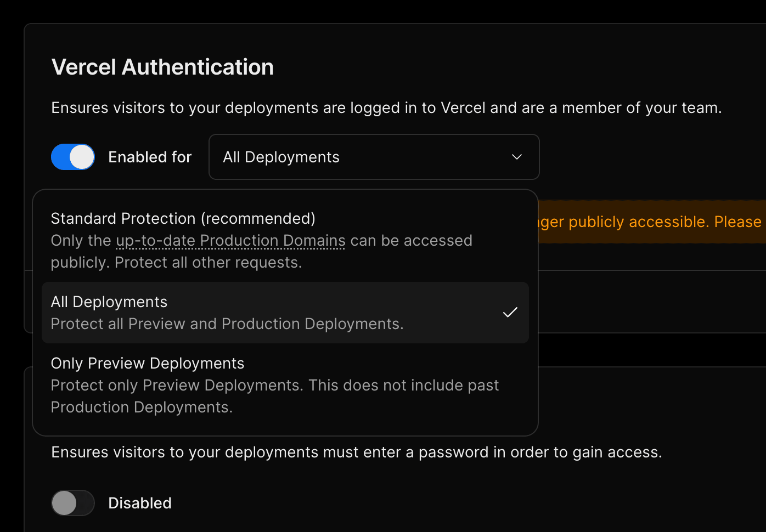Image resolution: width=766 pixels, height=532 pixels.
Task: Click inside the highlighted All Deployments row
Action: (x=285, y=313)
